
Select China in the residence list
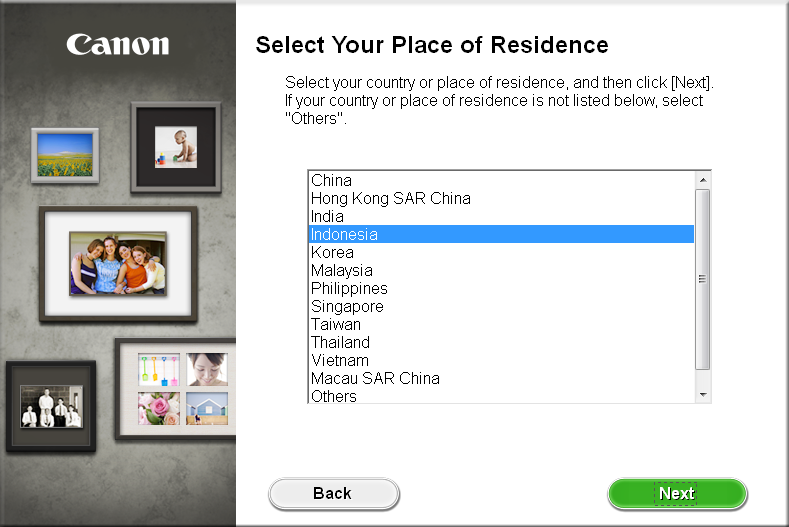point(332,180)
